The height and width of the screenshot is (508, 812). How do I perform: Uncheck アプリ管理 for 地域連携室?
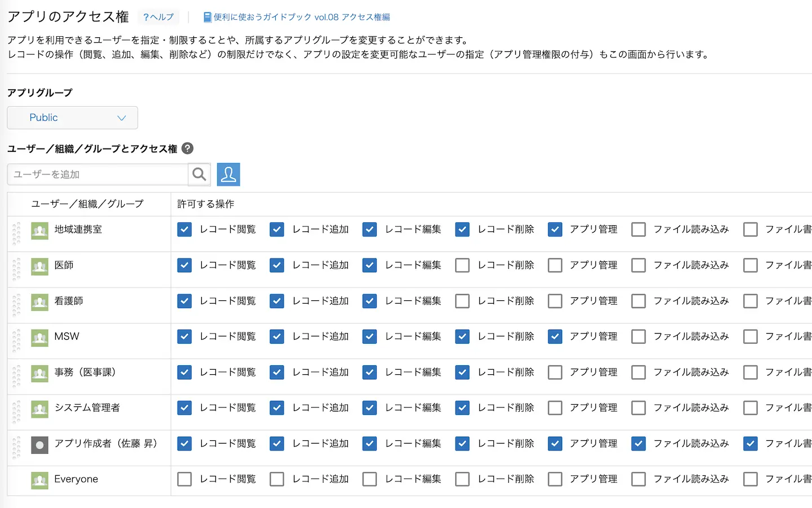click(x=555, y=230)
